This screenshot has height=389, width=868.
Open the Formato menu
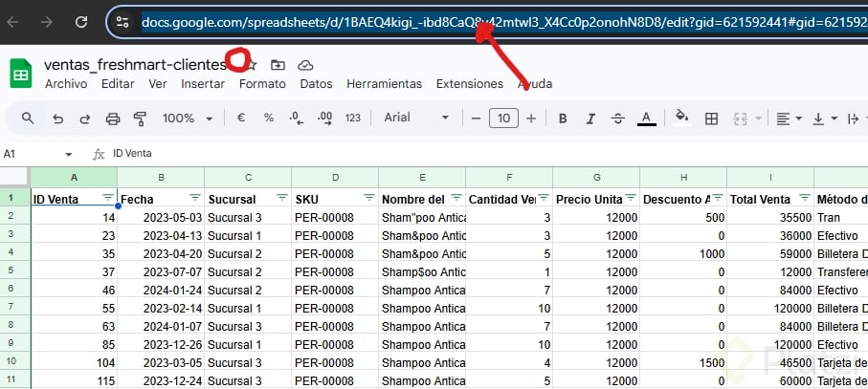point(262,84)
